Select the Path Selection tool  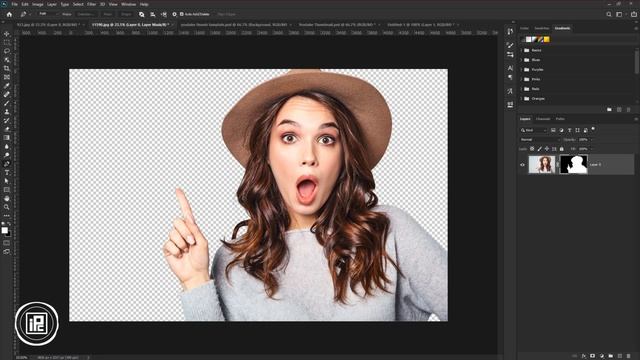tap(7, 181)
